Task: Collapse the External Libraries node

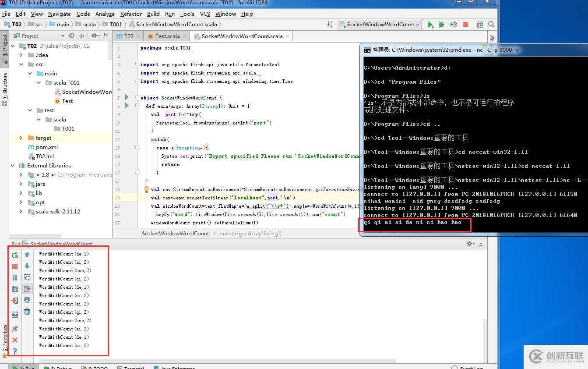Action: click(x=13, y=166)
